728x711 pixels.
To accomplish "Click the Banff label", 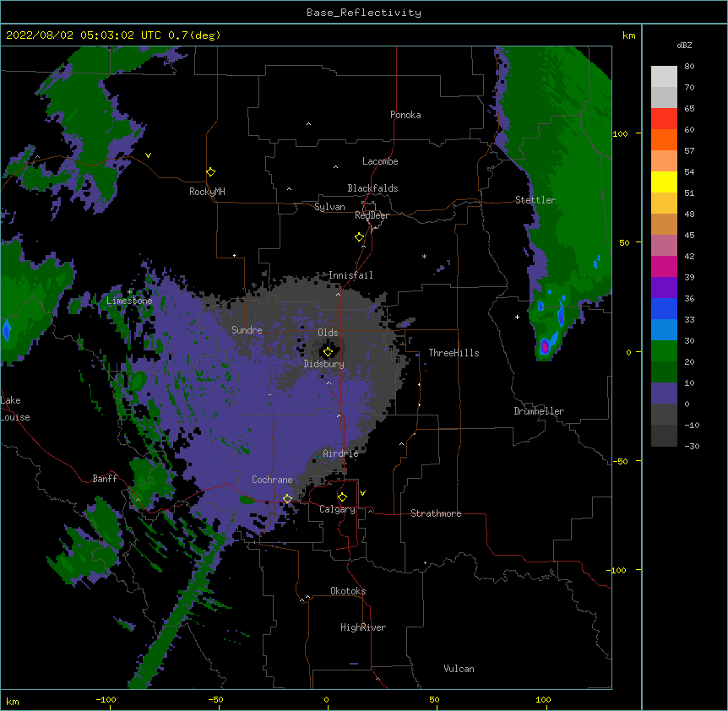I will 105,479.
